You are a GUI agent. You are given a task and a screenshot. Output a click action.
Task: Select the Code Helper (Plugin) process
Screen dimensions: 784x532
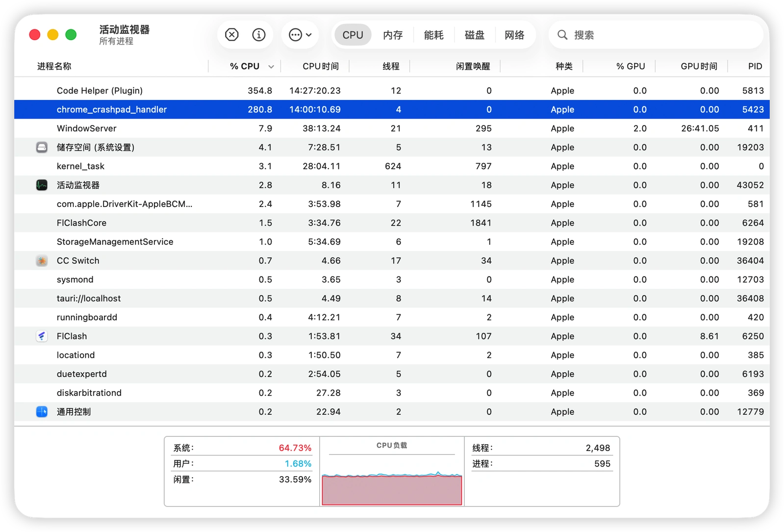click(392, 90)
